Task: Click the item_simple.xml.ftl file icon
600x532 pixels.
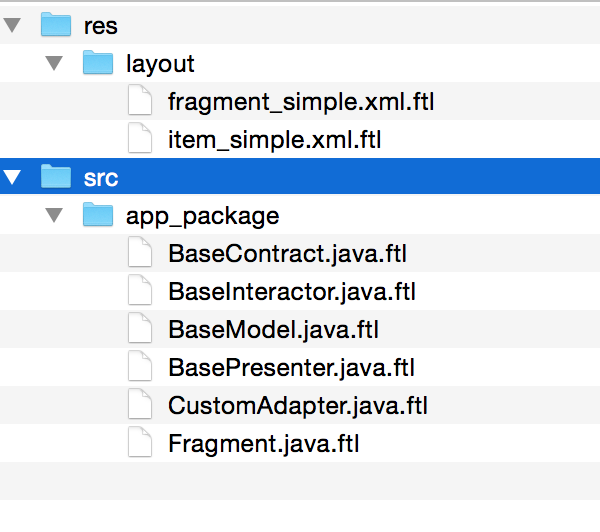Action: click(x=140, y=139)
